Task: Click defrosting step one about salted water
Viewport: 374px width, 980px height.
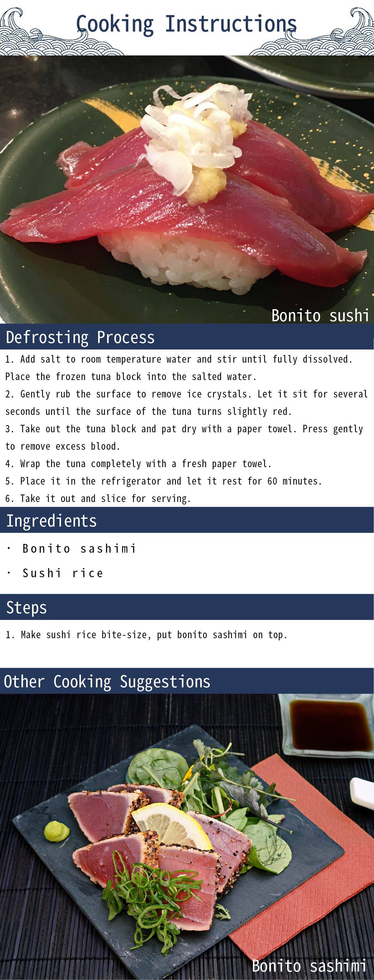Action: click(x=179, y=368)
